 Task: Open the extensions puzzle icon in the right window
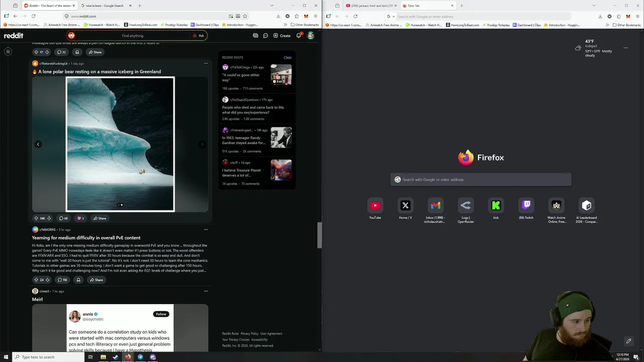(x=619, y=16)
